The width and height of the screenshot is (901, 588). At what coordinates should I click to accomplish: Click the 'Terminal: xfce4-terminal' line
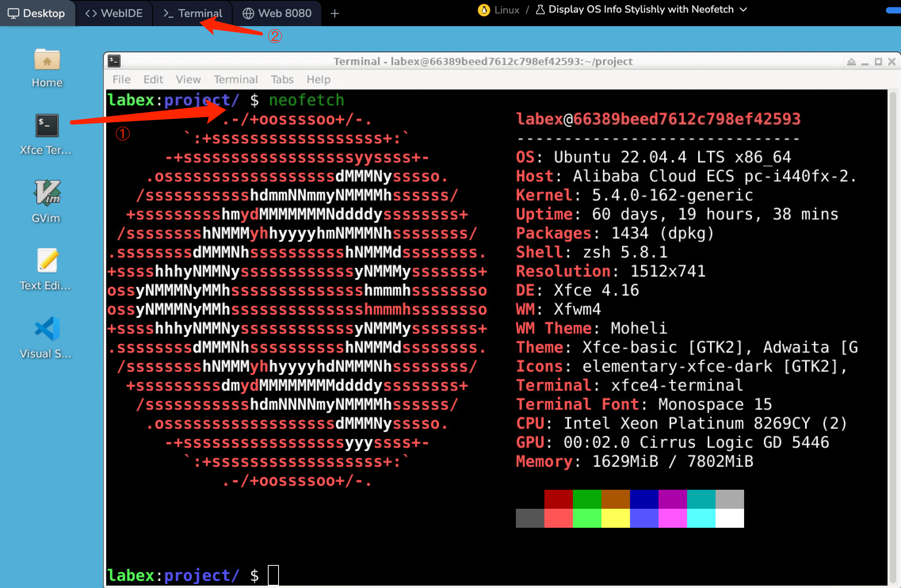point(630,385)
